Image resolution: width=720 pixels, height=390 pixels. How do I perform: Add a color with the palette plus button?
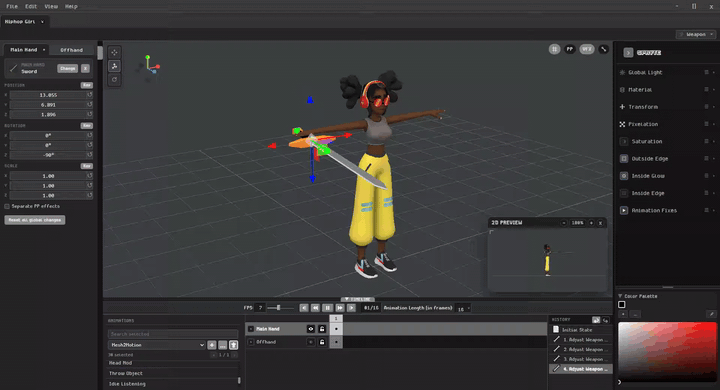click(623, 314)
